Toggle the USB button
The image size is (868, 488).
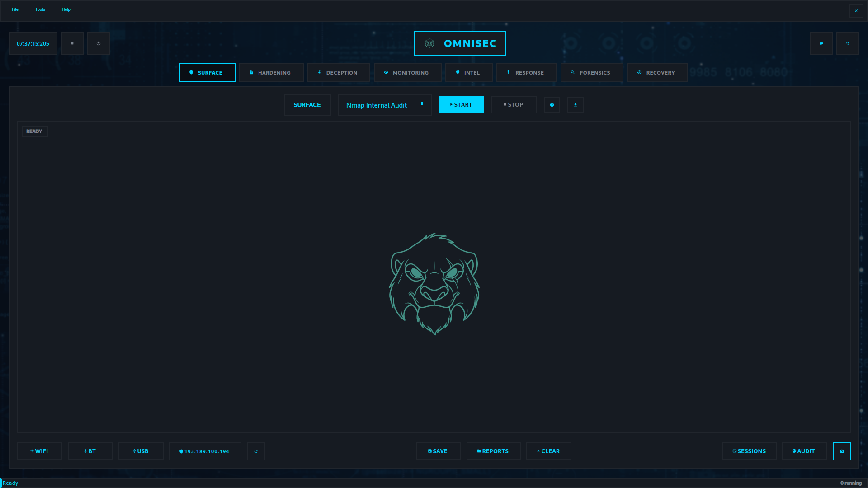coord(141,451)
